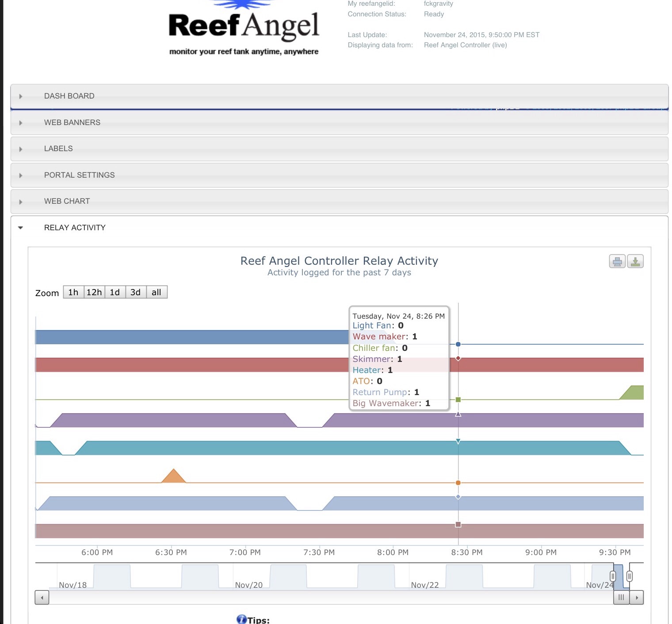
Task: Click the fckgravity reefangelid value
Action: [x=439, y=4]
